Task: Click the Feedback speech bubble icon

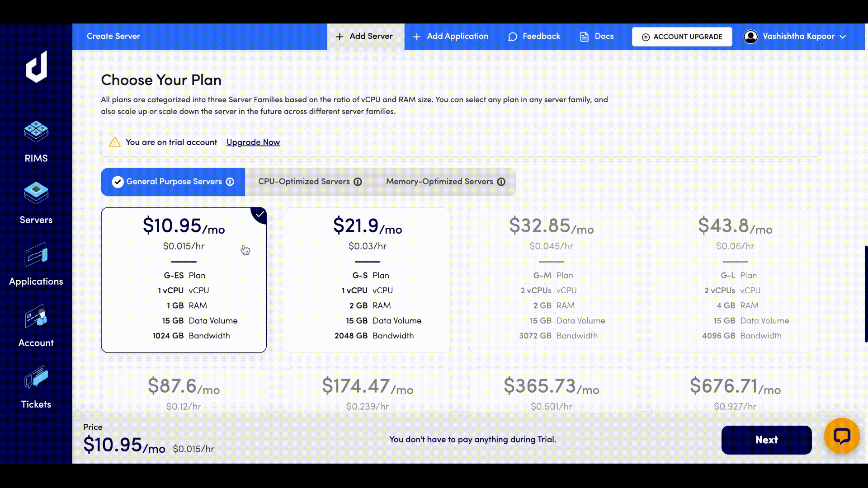Action: tap(512, 37)
